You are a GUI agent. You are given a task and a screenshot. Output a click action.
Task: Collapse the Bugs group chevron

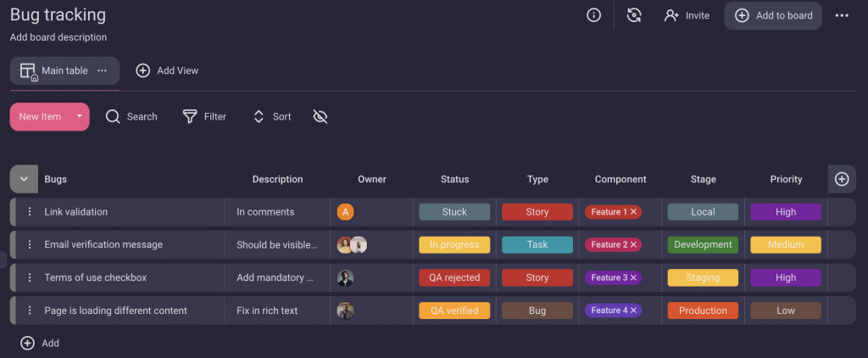24,179
